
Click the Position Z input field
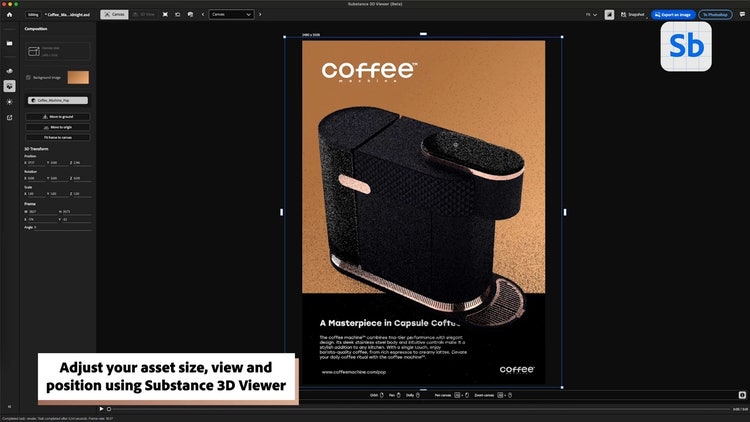pos(80,163)
